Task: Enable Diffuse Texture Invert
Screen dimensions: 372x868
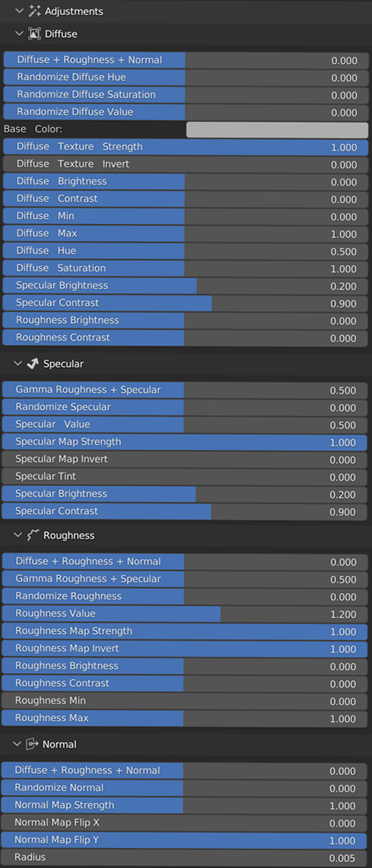Action: pos(186,164)
